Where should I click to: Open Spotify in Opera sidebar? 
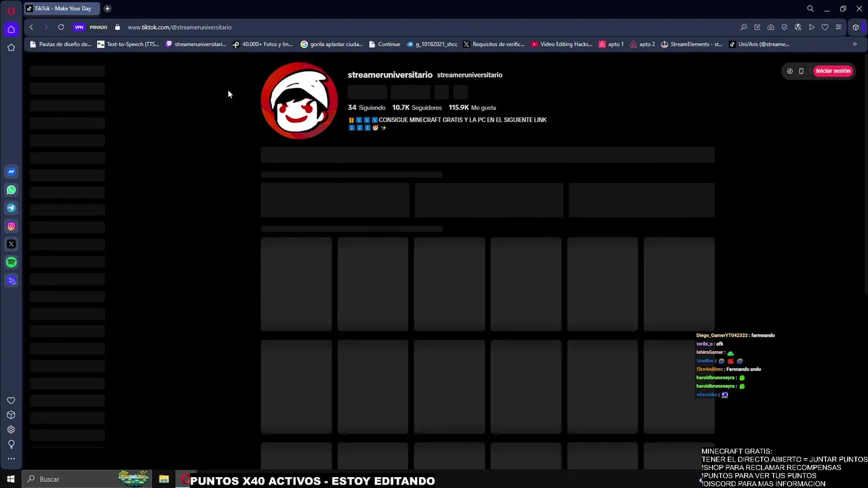pos(11,262)
